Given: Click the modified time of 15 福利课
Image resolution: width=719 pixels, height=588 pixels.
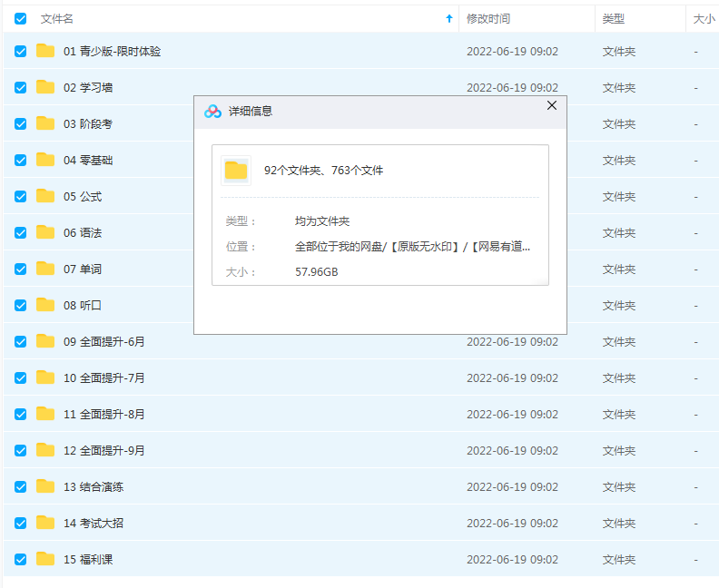Looking at the screenshot, I should [512, 560].
